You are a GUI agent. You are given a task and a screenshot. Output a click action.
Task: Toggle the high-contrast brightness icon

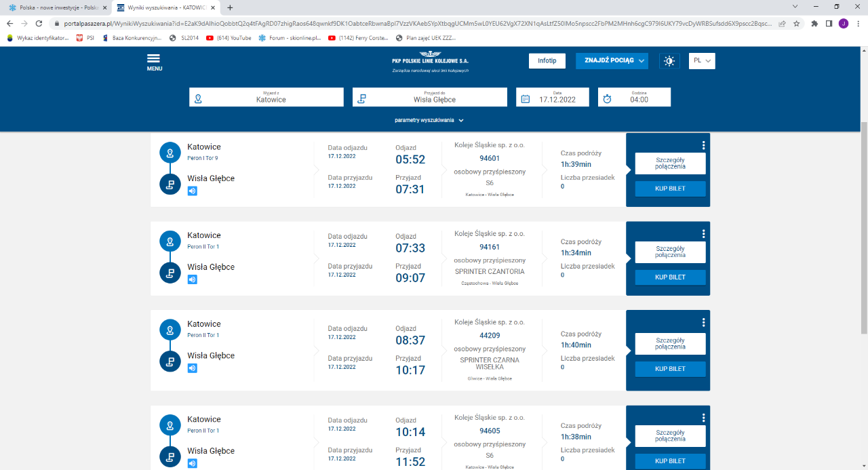(669, 61)
